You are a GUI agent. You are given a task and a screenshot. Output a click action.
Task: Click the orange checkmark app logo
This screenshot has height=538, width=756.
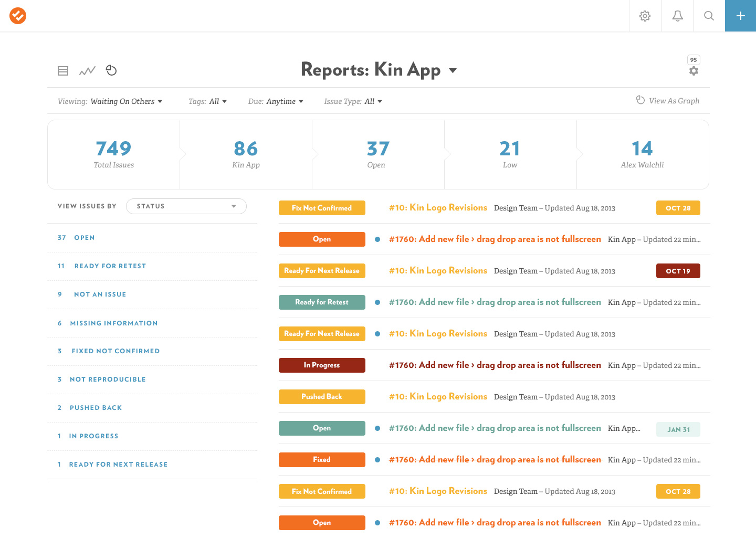click(18, 16)
